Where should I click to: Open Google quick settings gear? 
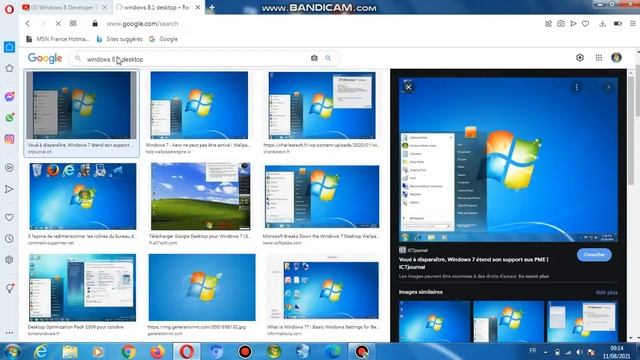pyautogui.click(x=580, y=58)
